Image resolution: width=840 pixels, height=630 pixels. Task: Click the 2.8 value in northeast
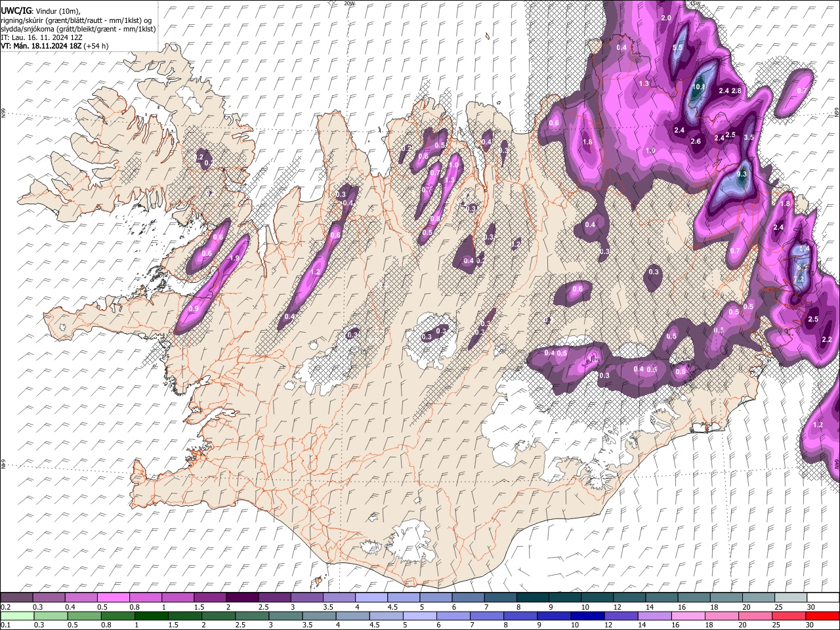[x=736, y=91]
